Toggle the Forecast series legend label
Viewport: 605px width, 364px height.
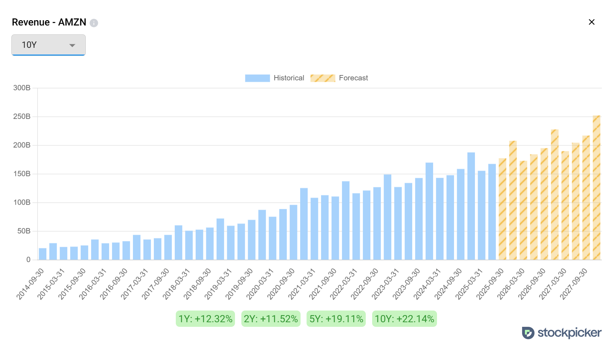[353, 78]
